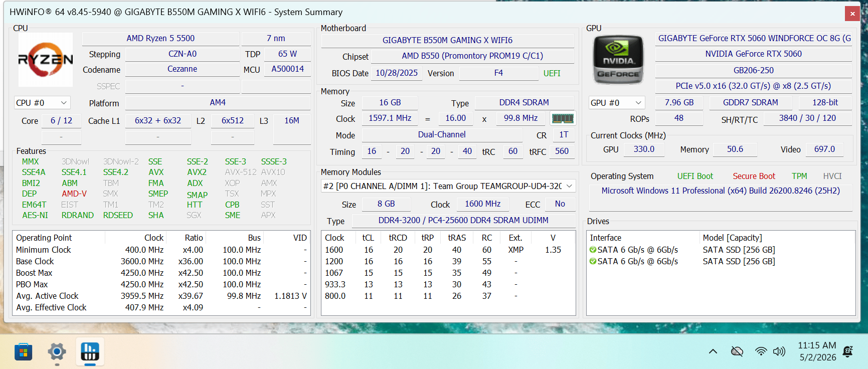Click the TPM label
Image resolution: width=868 pixels, height=369 pixels.
(x=799, y=176)
